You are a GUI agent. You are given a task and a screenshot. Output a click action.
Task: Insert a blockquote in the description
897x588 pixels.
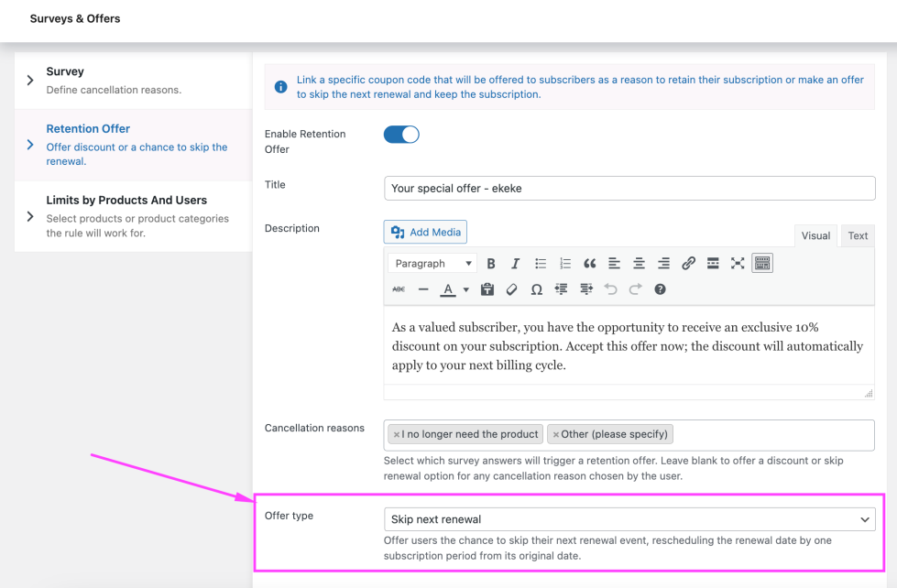[589, 264]
